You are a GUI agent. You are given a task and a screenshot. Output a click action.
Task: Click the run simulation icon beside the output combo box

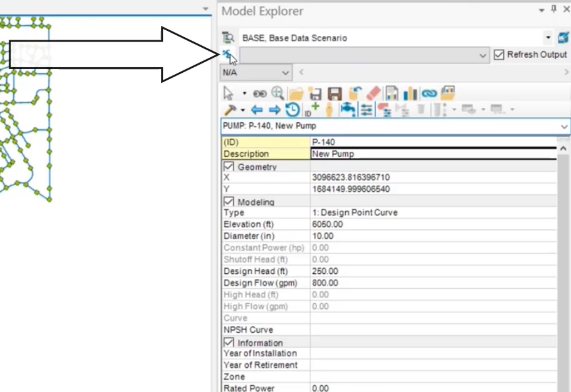pyautogui.click(x=227, y=54)
